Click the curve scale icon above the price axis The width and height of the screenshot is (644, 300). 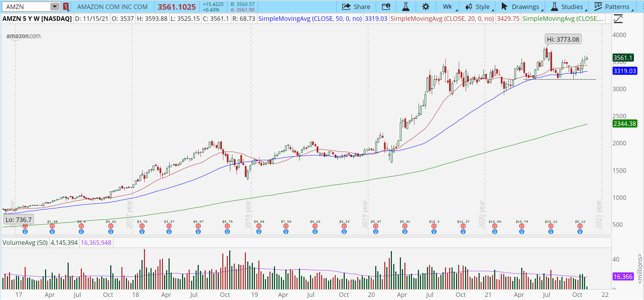click(x=618, y=19)
